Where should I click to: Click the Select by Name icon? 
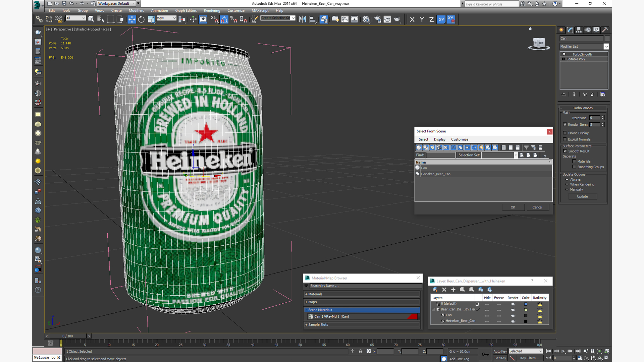100,19
